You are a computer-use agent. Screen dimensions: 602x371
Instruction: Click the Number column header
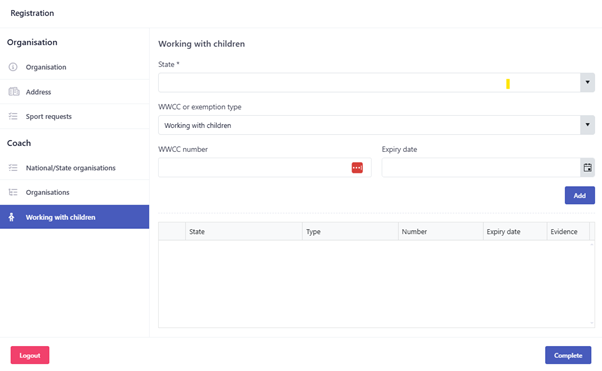(440, 232)
